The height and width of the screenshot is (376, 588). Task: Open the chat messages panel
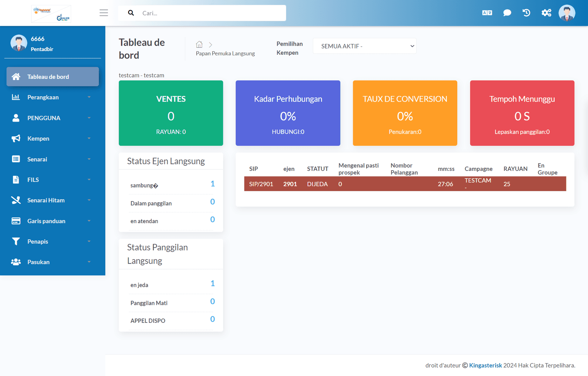(x=507, y=13)
